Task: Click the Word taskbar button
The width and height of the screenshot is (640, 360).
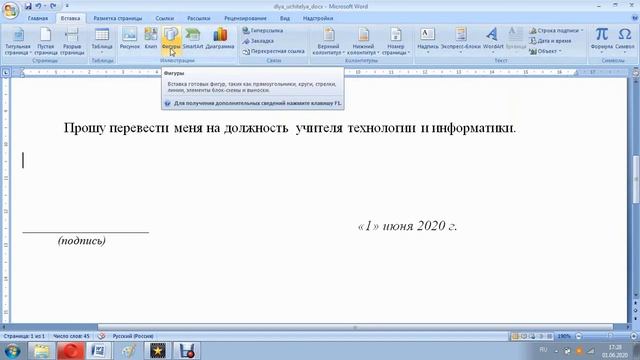Action: (98, 351)
